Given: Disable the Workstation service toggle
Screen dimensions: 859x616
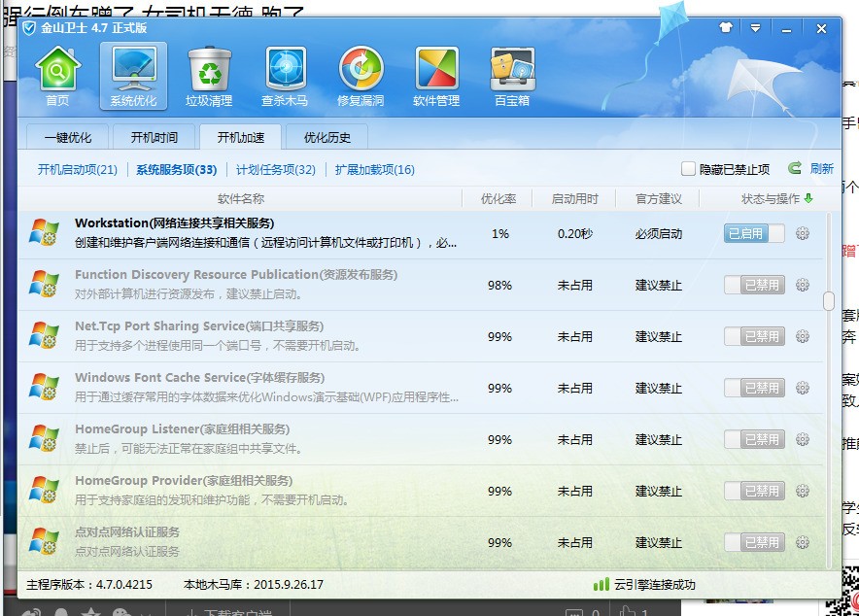Looking at the screenshot, I should (x=754, y=233).
